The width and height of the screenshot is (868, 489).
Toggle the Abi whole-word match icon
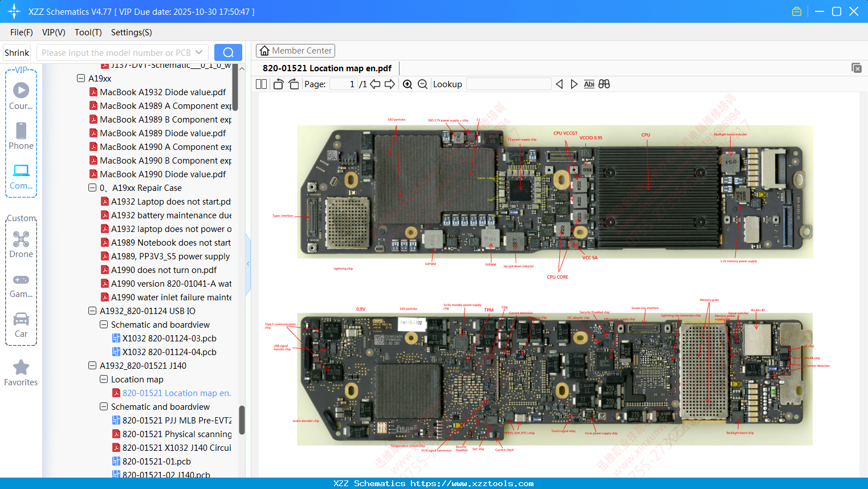pyautogui.click(x=589, y=84)
